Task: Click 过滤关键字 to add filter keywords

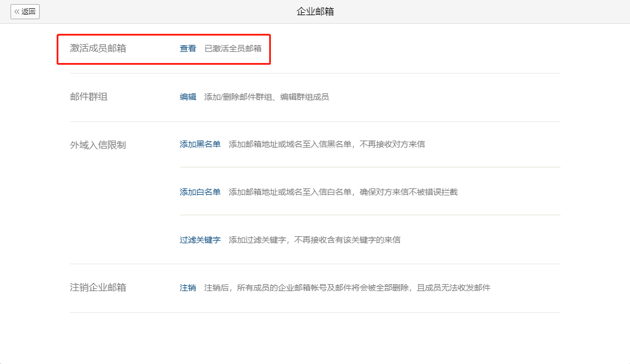Action: click(199, 239)
